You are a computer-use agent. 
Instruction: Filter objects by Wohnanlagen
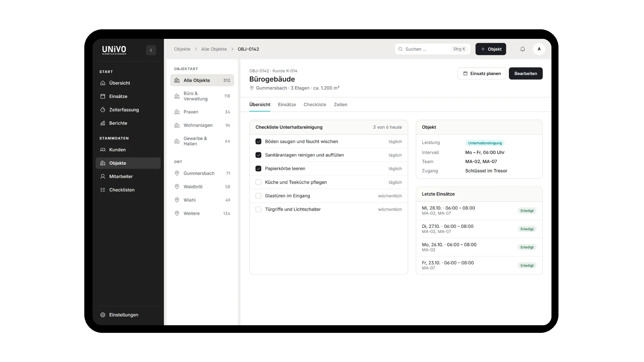tap(202, 125)
